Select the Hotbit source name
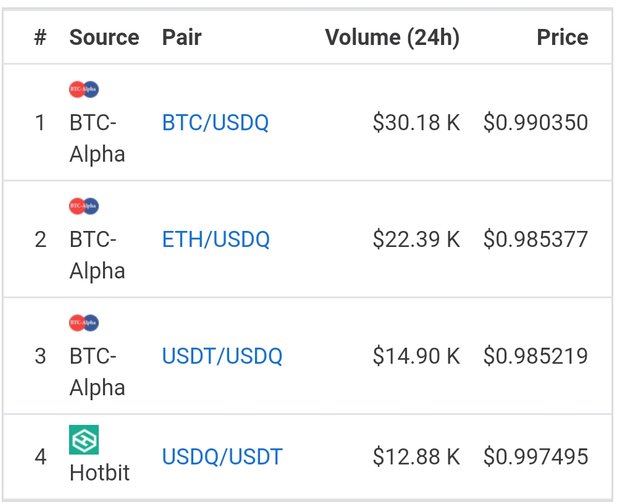640x502 pixels. (x=99, y=473)
